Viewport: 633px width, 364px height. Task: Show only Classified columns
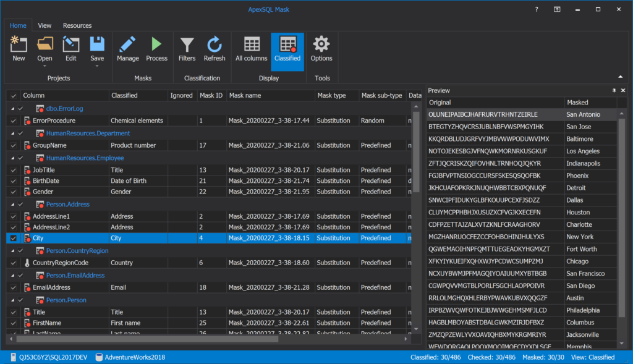[287, 48]
